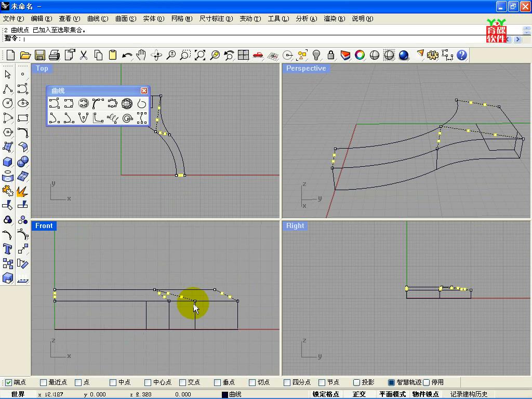Enable the 中点 osnap checkbox

click(113, 382)
